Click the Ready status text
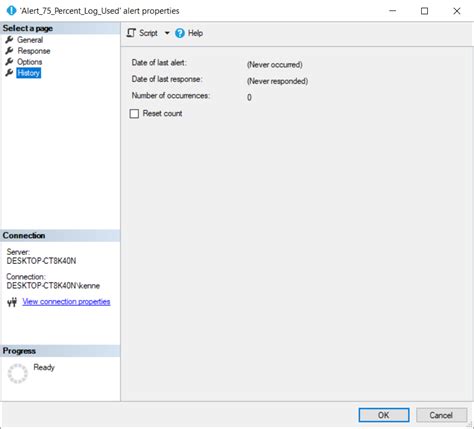Viewport: 474px width, 429px height. 44,367
